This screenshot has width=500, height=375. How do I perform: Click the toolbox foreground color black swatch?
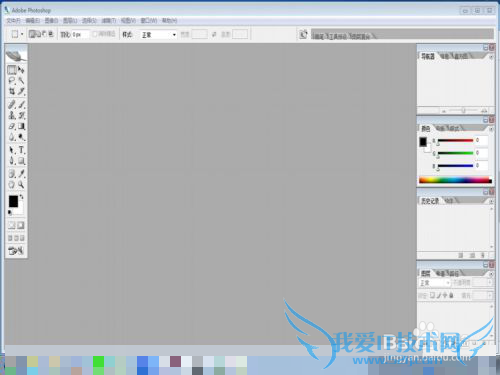coord(13,201)
